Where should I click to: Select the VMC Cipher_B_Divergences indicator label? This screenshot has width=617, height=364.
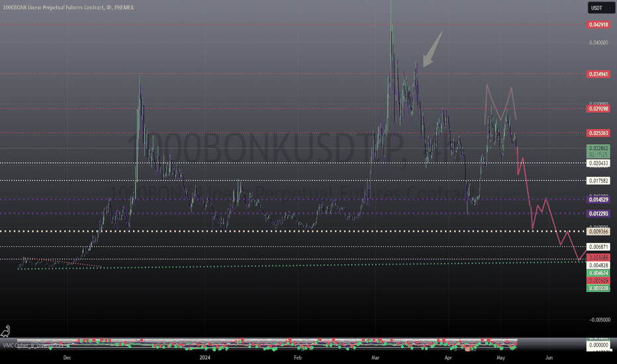[33, 345]
